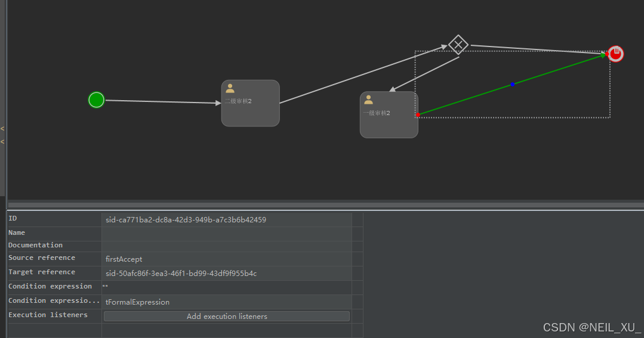Click the horizontal scrollbar below the canvas
The image size is (644, 338).
326,204
